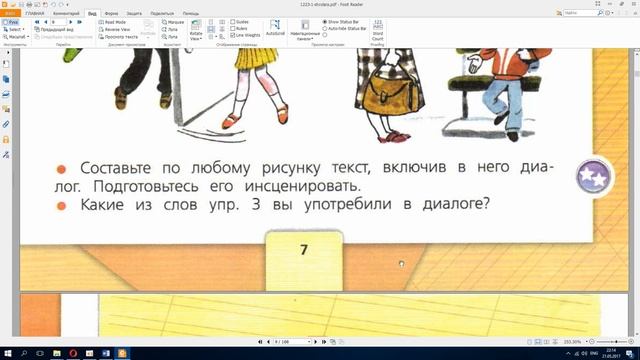This screenshot has width=640, height=360.
Task: Select the Hand (Рука) tool
Action: (x=11, y=22)
